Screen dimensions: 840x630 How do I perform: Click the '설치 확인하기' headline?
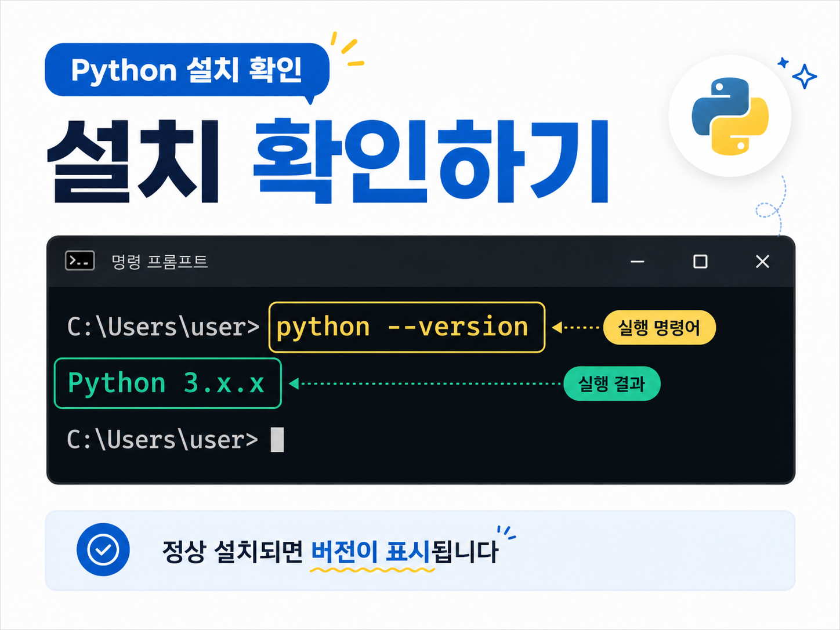(328, 161)
